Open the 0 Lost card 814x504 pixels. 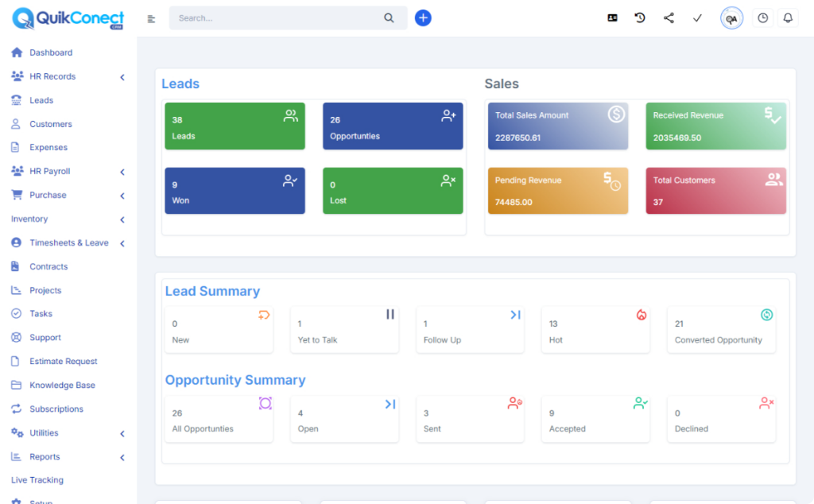point(393,191)
